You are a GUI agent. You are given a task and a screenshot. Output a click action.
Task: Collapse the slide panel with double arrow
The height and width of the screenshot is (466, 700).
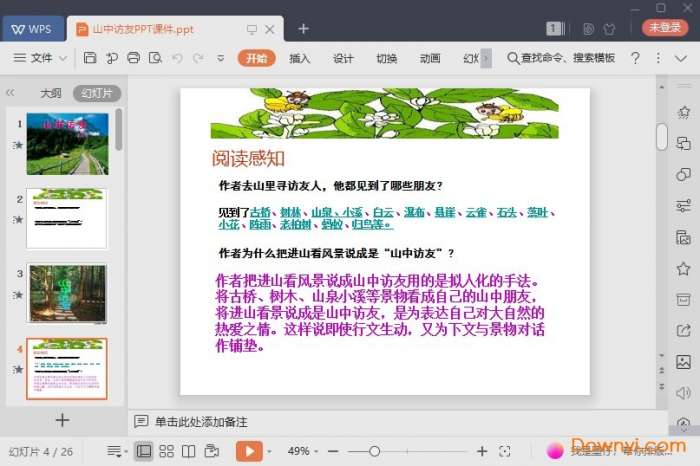point(10,93)
